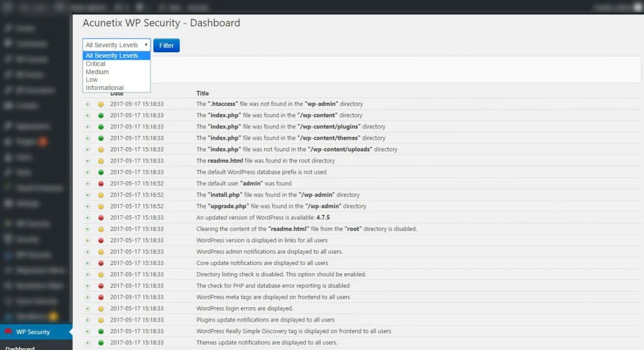Screen dimensions: 644x350
Task: Click red dot for Core update notifications
Action: (101, 263)
